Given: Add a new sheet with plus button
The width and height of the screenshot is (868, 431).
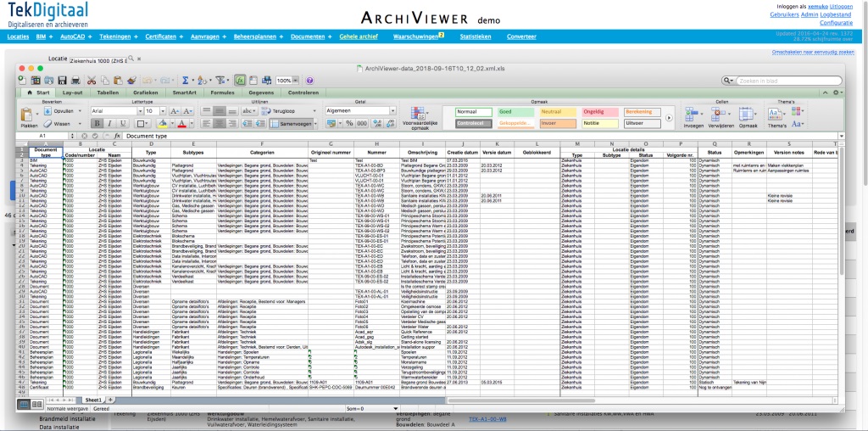Looking at the screenshot, I should coord(110,400).
